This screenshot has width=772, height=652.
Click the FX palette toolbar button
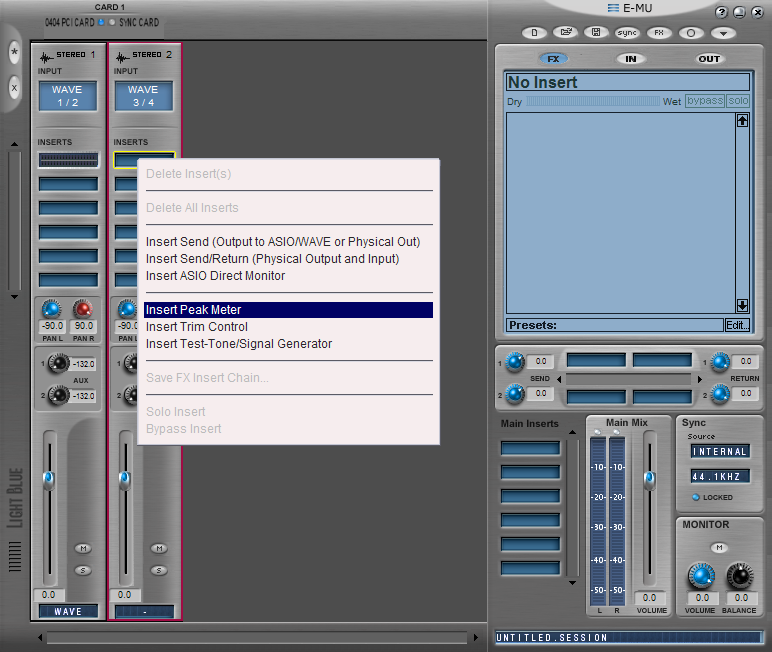tap(659, 33)
